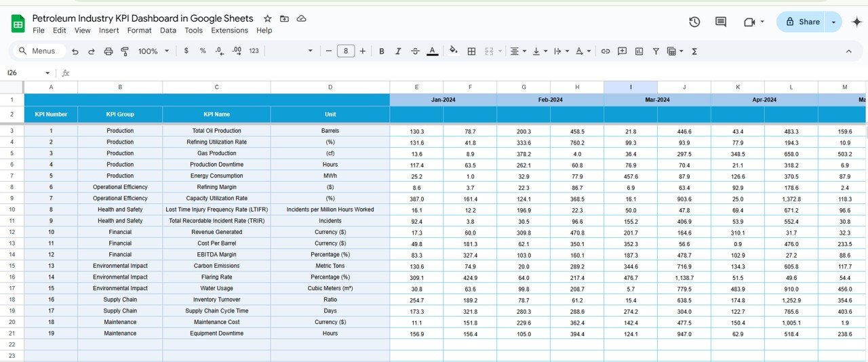The image size is (868, 362).
Task: Collapse the menus with the up chevron
Action: [x=848, y=51]
